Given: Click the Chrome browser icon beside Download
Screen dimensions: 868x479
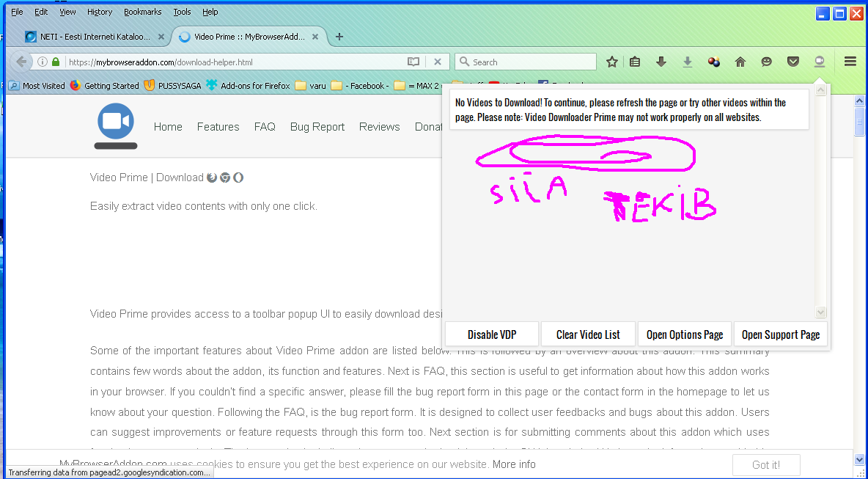Looking at the screenshot, I should tap(225, 178).
